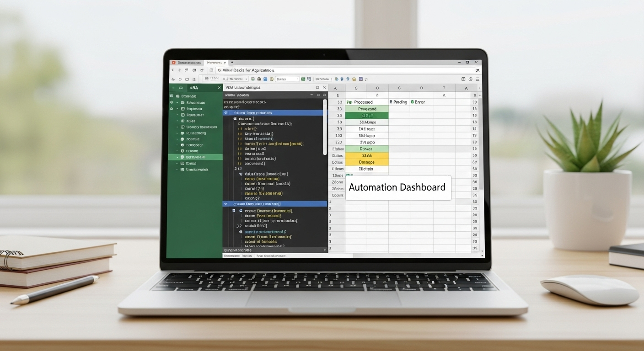Click the clock icon near the hamburger menu
The image size is (644, 351).
471,79
